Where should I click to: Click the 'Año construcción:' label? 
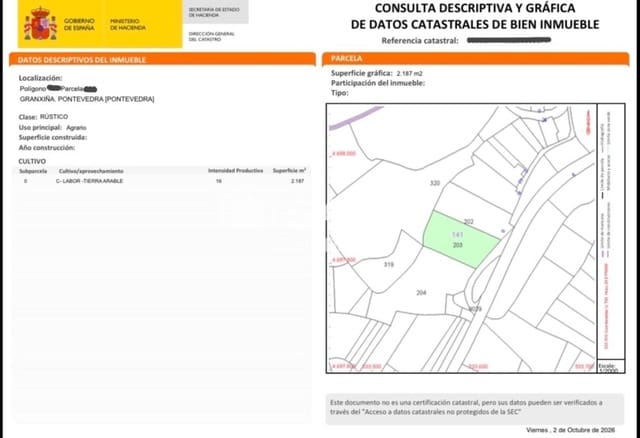(x=47, y=148)
